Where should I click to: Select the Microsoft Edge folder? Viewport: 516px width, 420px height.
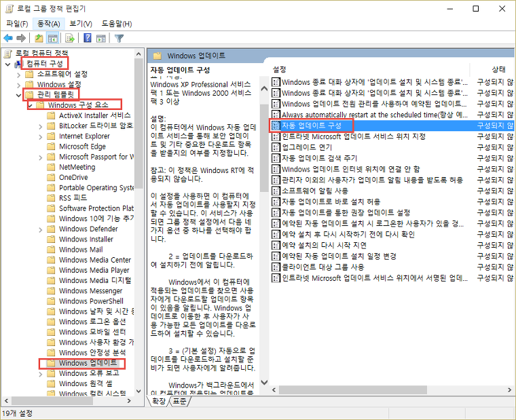pyautogui.click(x=82, y=147)
